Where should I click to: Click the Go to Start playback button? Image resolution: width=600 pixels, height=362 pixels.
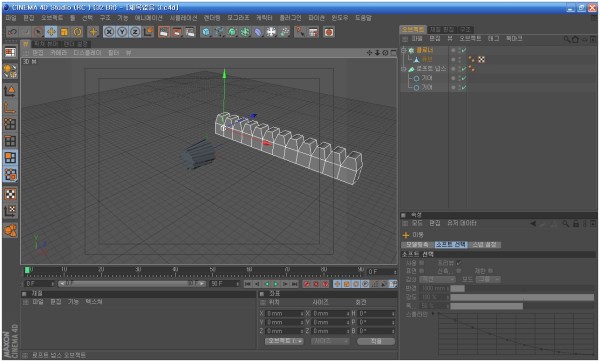point(248,284)
